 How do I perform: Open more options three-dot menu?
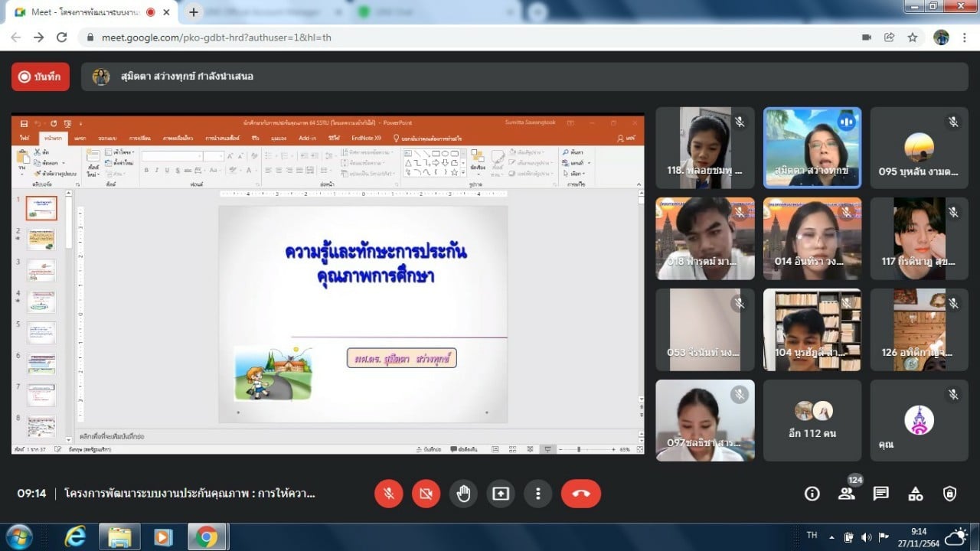coord(539,494)
